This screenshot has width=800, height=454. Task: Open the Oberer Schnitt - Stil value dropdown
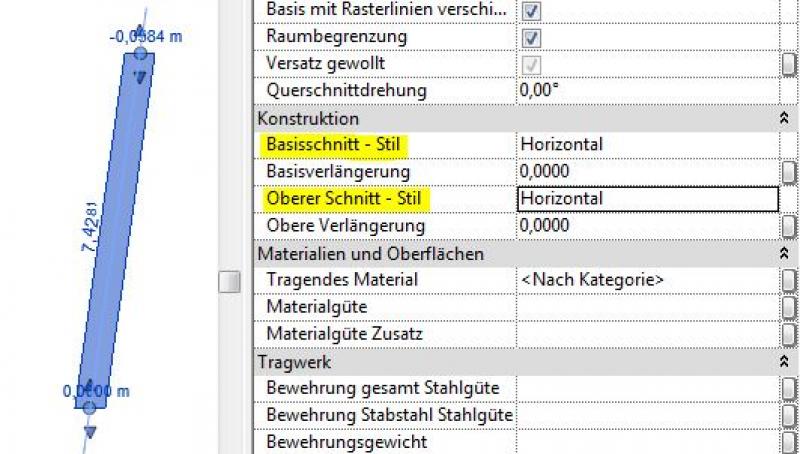[647, 199]
